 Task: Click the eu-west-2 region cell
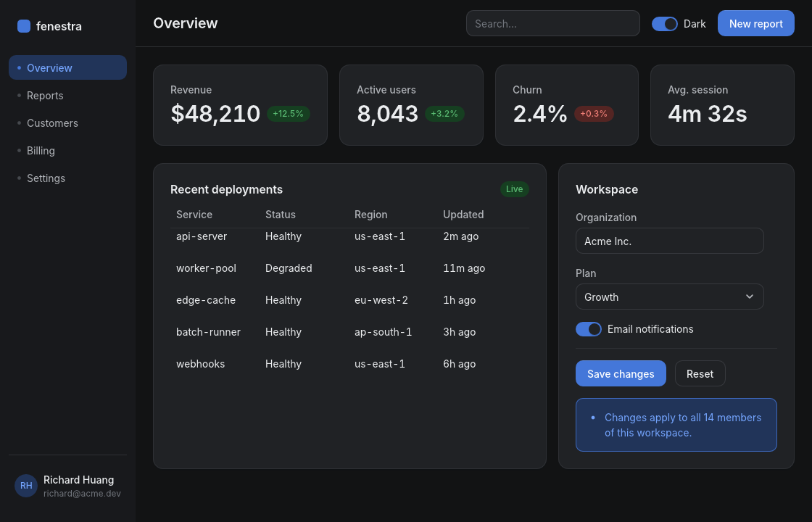[x=381, y=300]
